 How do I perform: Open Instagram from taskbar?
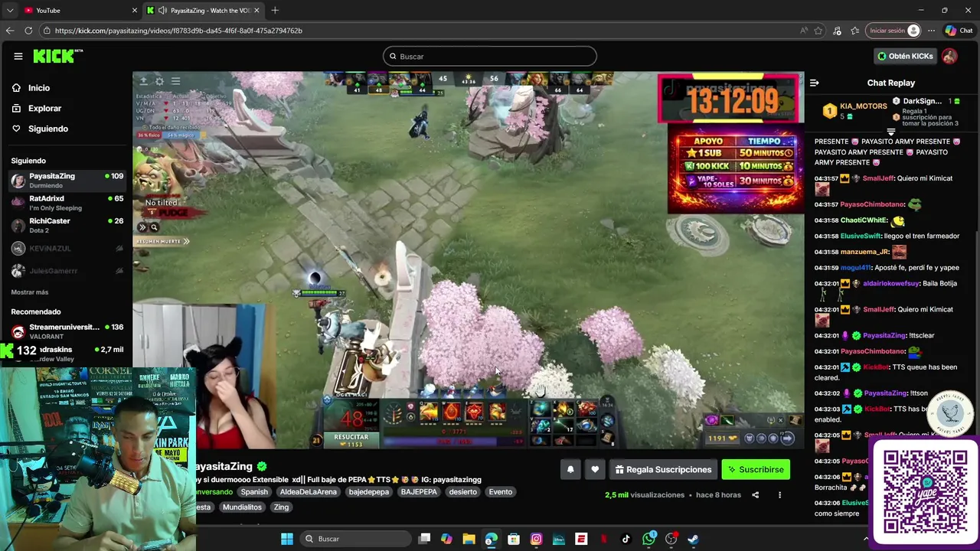[536, 539]
